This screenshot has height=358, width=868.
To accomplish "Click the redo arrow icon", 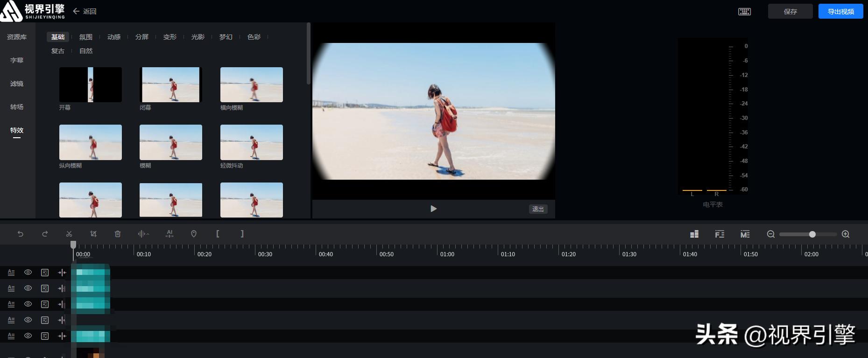I will click(x=45, y=234).
